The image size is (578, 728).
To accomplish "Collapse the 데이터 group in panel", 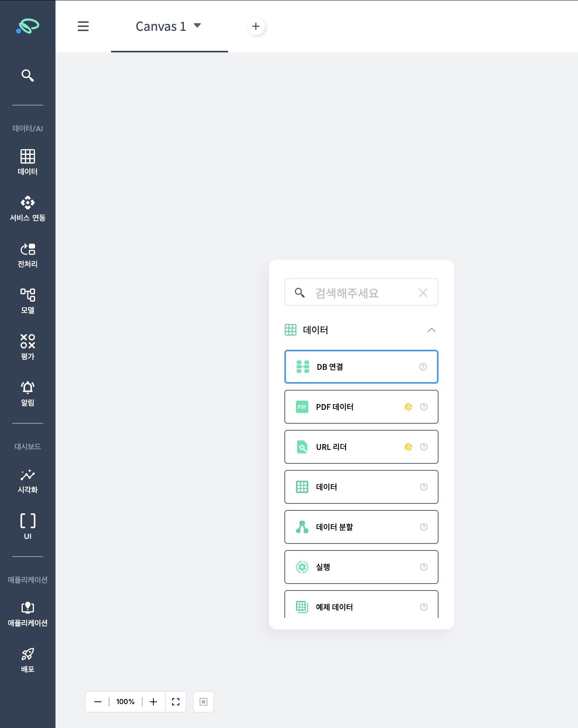I will pyautogui.click(x=431, y=330).
